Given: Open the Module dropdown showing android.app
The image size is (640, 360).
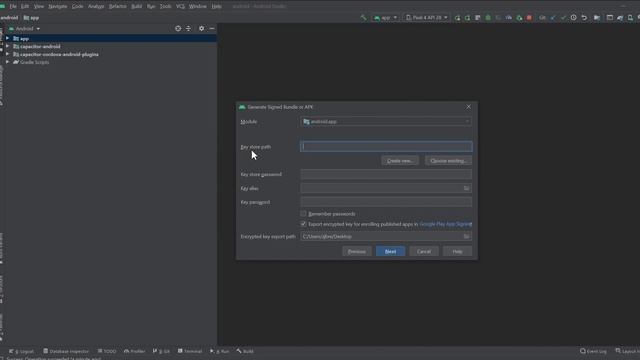Looking at the screenshot, I should pyautogui.click(x=386, y=122).
